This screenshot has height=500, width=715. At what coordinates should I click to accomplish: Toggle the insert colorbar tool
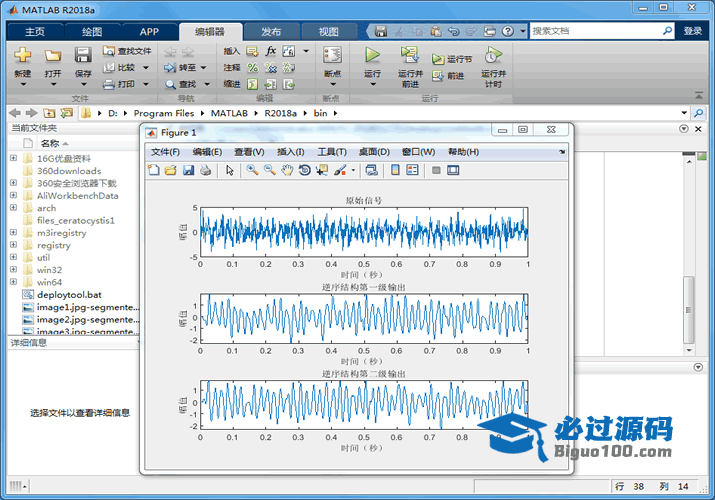395,170
